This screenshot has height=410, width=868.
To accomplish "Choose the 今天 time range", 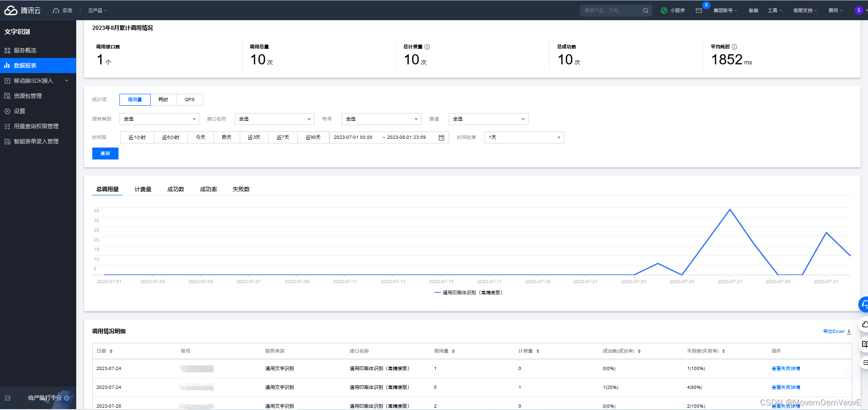I will (x=201, y=137).
